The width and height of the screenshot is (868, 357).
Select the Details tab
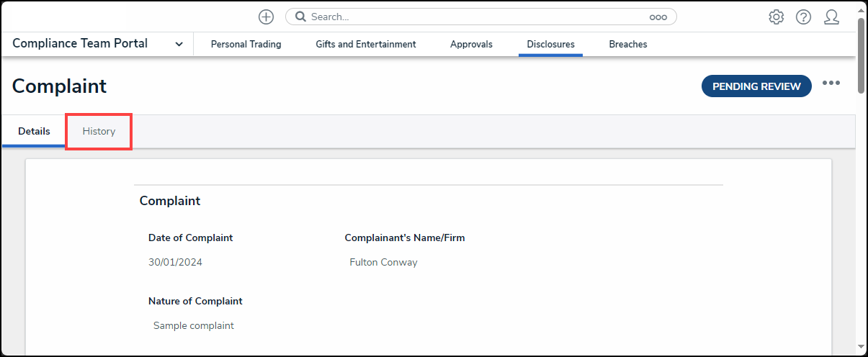click(x=34, y=132)
